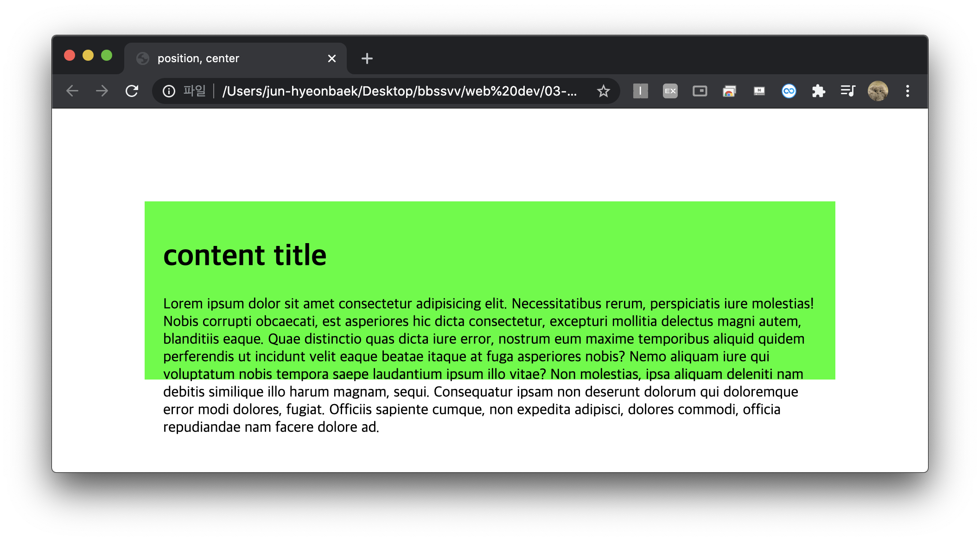Click the back navigation arrow
The width and height of the screenshot is (980, 541).
click(72, 91)
